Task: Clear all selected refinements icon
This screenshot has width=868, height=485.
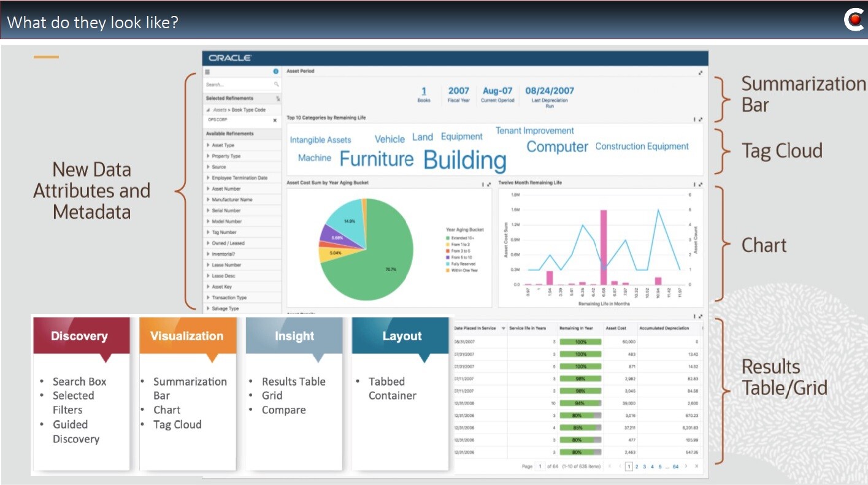Action: pos(278,99)
